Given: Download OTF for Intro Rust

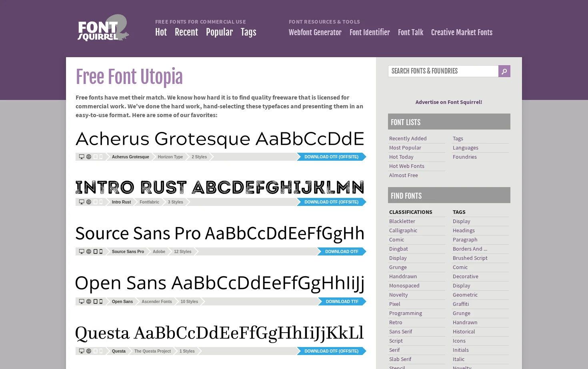Looking at the screenshot, I should (332, 202).
